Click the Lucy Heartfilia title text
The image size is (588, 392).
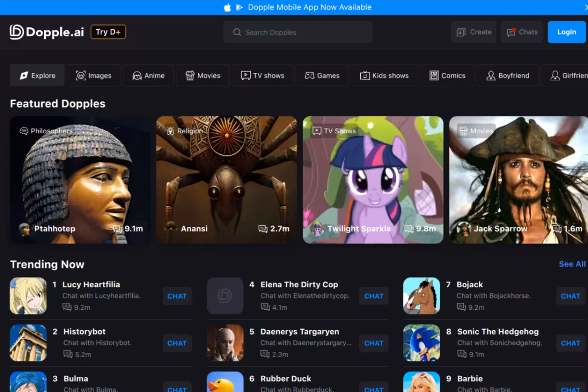pos(91,285)
